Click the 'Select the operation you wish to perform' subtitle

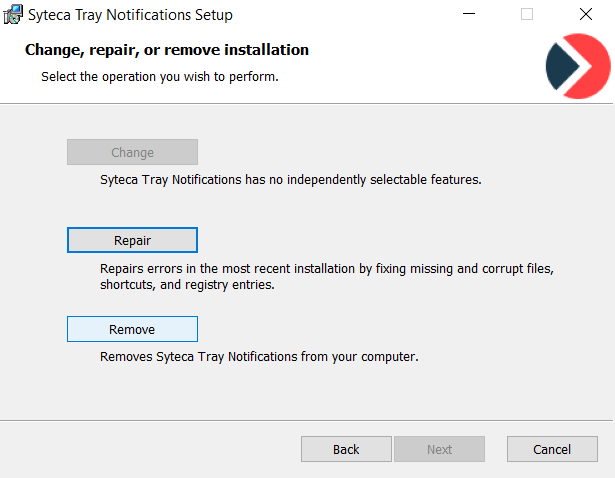click(x=159, y=76)
